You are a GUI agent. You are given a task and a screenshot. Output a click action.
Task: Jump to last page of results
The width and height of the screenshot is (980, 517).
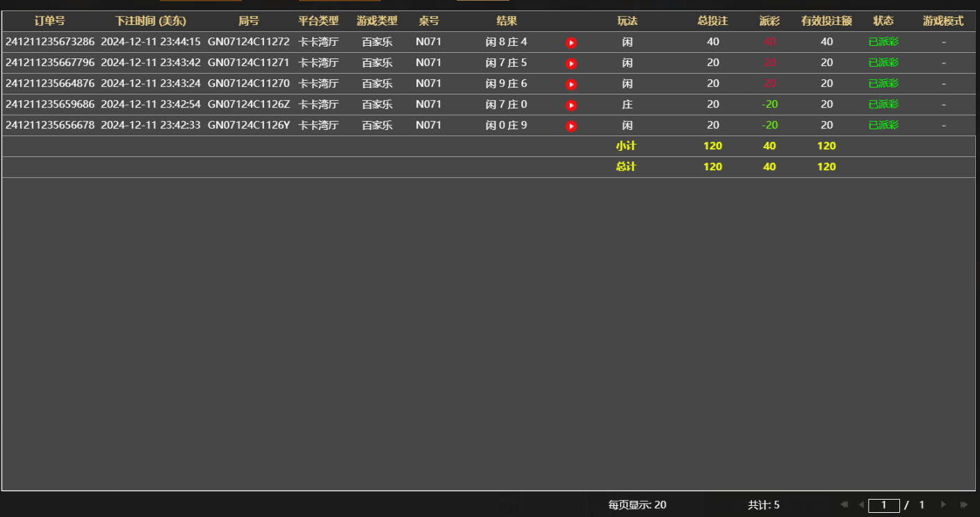(x=964, y=504)
